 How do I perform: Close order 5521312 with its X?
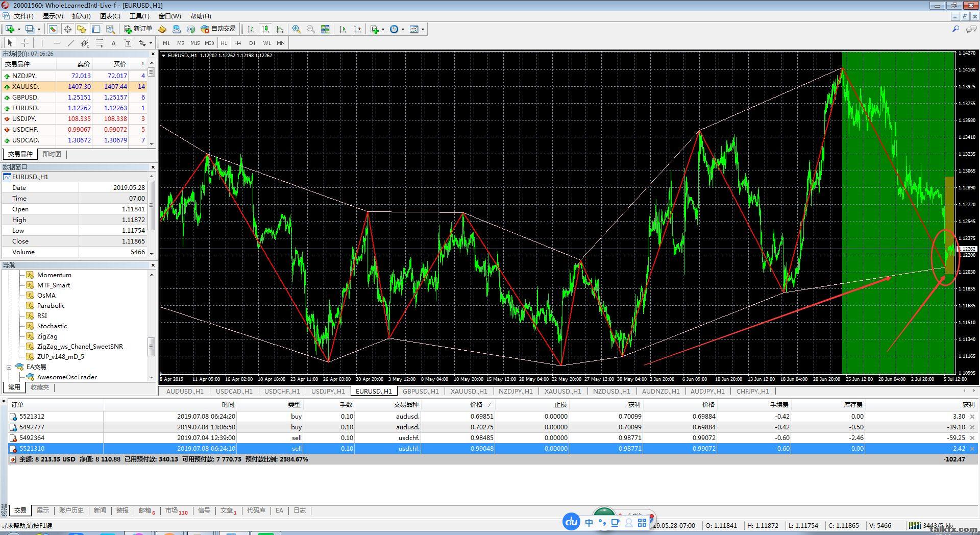point(972,417)
